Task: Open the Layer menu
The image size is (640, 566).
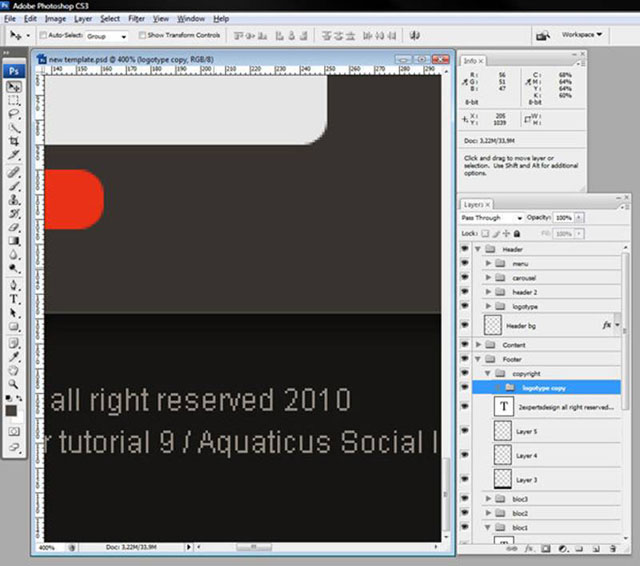Action: [83, 19]
